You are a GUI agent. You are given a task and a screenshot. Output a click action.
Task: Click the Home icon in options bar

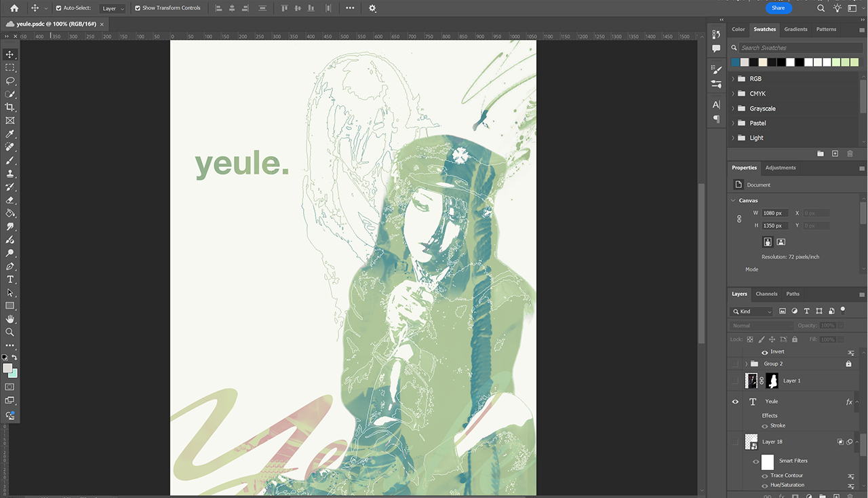[x=14, y=8]
